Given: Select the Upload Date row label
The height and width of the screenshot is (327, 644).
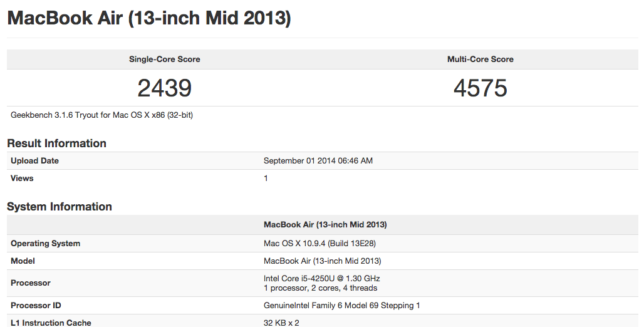Looking at the screenshot, I should [x=35, y=160].
